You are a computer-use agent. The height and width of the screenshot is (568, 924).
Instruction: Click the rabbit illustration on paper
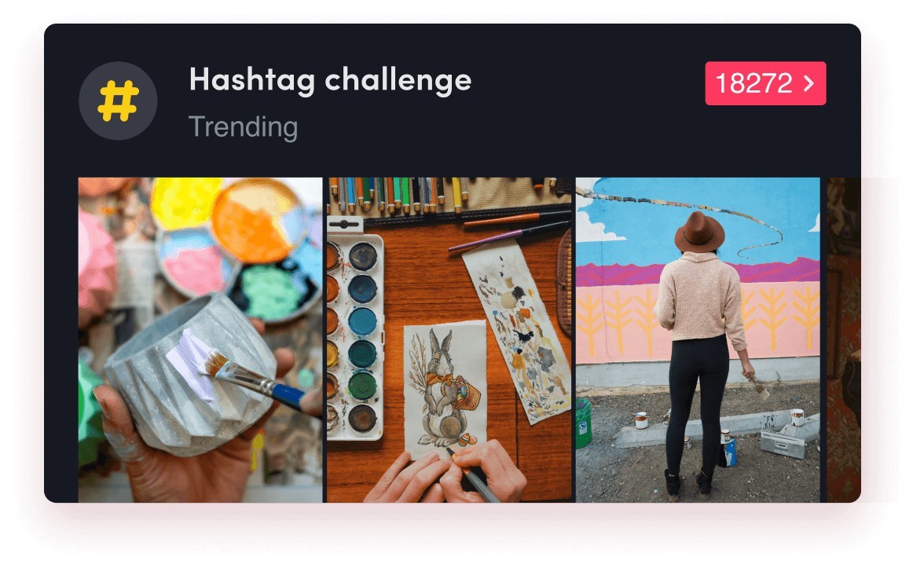446,390
